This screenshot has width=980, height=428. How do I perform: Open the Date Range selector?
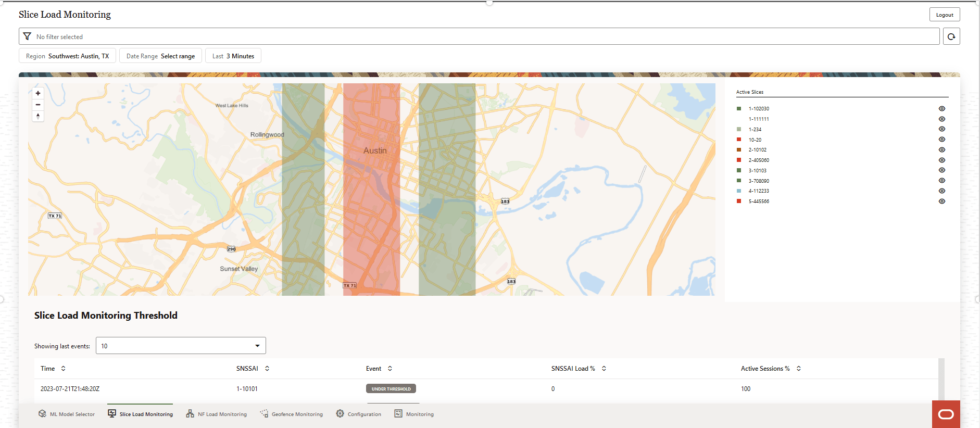(160, 56)
